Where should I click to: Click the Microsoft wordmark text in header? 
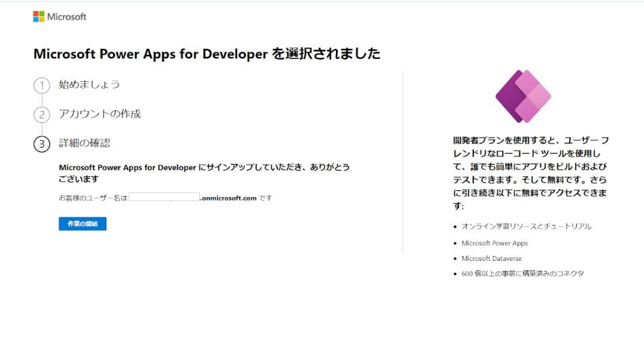click(x=67, y=16)
